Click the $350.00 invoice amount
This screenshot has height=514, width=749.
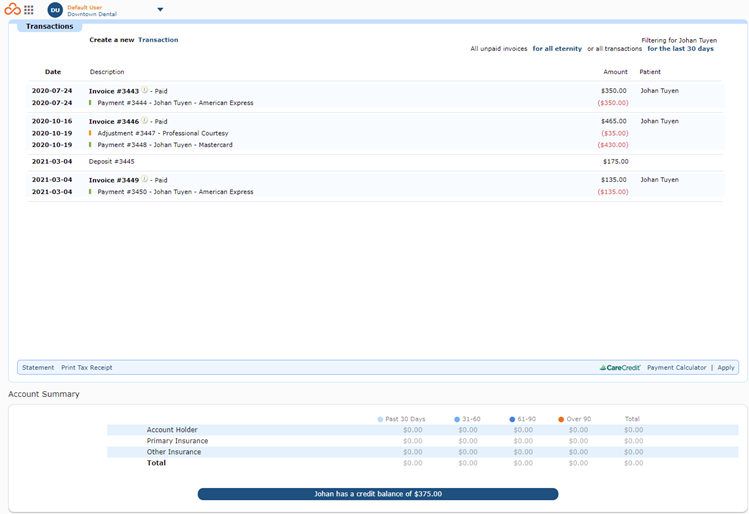(x=614, y=90)
